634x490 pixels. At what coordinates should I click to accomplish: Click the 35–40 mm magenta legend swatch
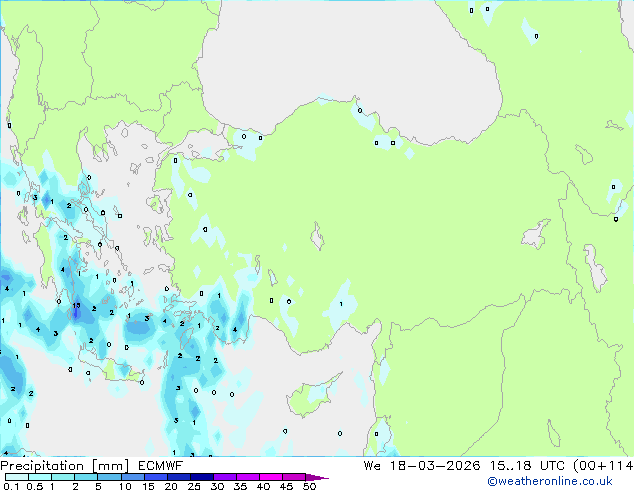click(247, 477)
